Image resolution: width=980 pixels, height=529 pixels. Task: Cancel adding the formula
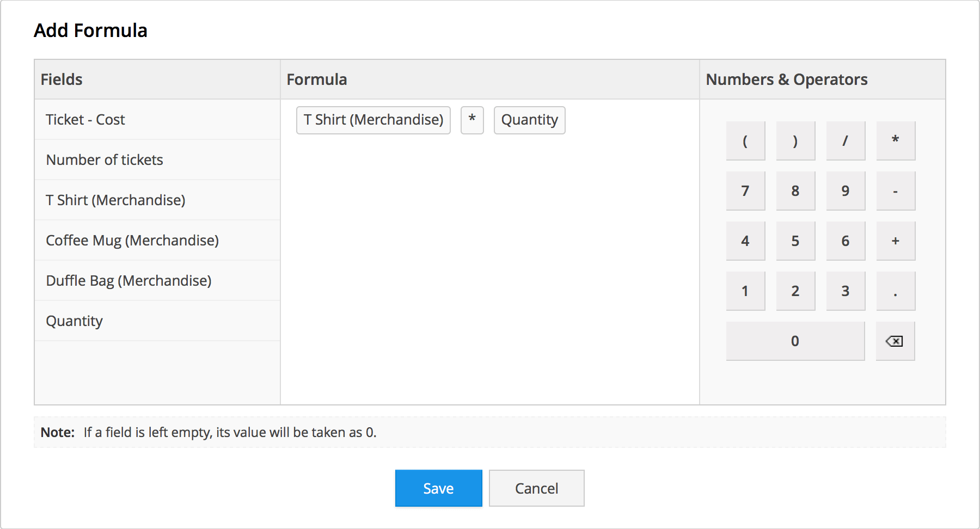tap(536, 488)
